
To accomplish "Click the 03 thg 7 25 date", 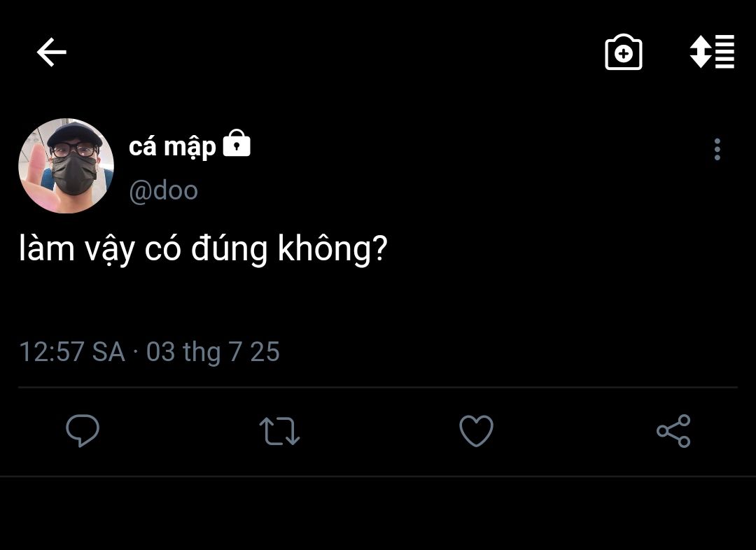I will (x=213, y=351).
